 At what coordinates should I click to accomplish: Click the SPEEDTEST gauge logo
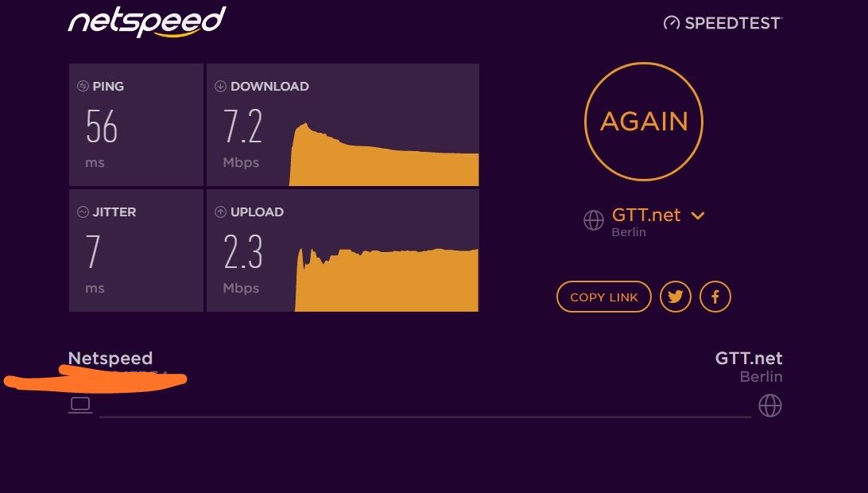click(723, 23)
